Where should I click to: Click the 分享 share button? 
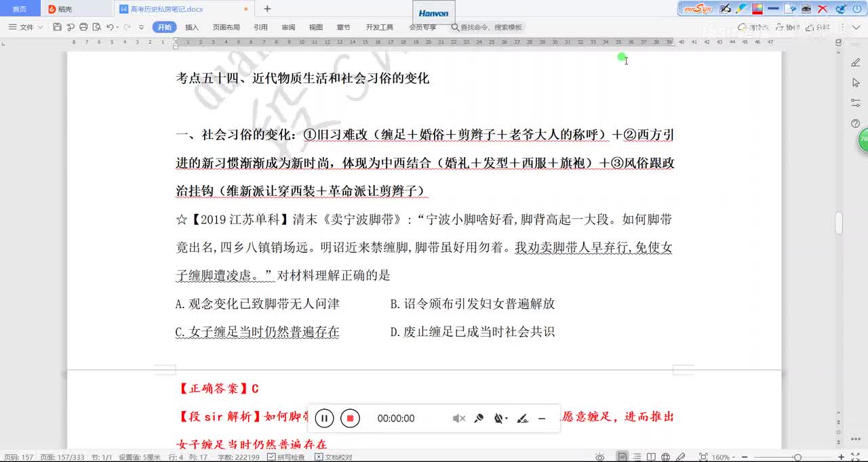818,27
